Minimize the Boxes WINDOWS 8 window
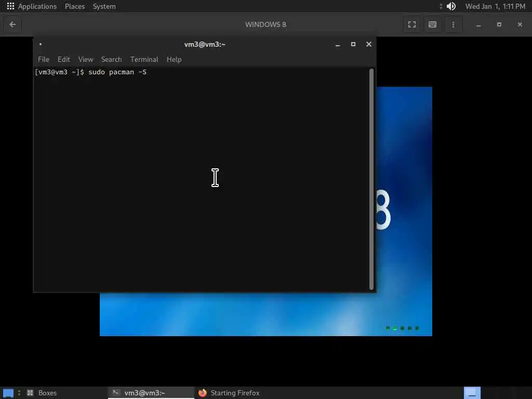Viewport: 532px width, 399px height. [x=478, y=24]
